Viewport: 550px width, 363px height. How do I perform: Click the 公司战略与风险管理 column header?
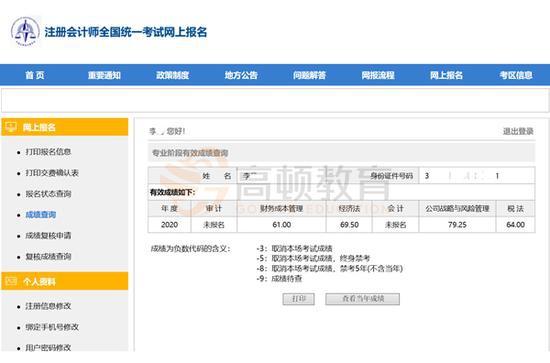click(x=457, y=209)
